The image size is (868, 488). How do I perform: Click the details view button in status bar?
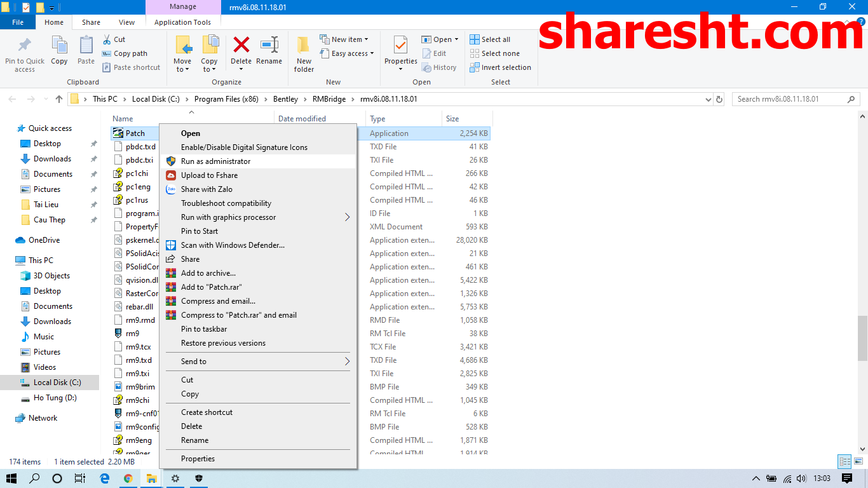point(844,462)
